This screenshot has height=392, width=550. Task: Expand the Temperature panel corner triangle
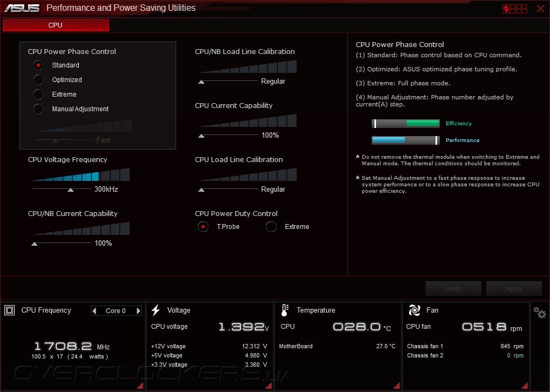tap(397, 386)
